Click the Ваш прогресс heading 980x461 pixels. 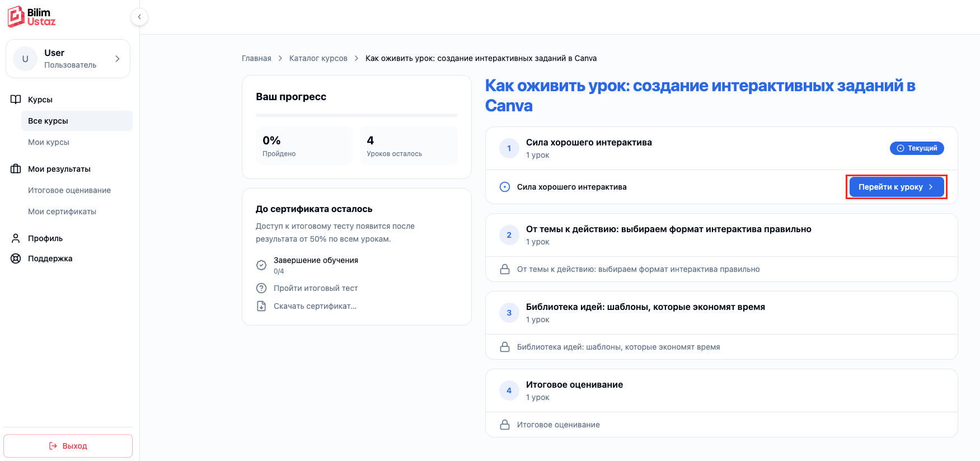[291, 97]
